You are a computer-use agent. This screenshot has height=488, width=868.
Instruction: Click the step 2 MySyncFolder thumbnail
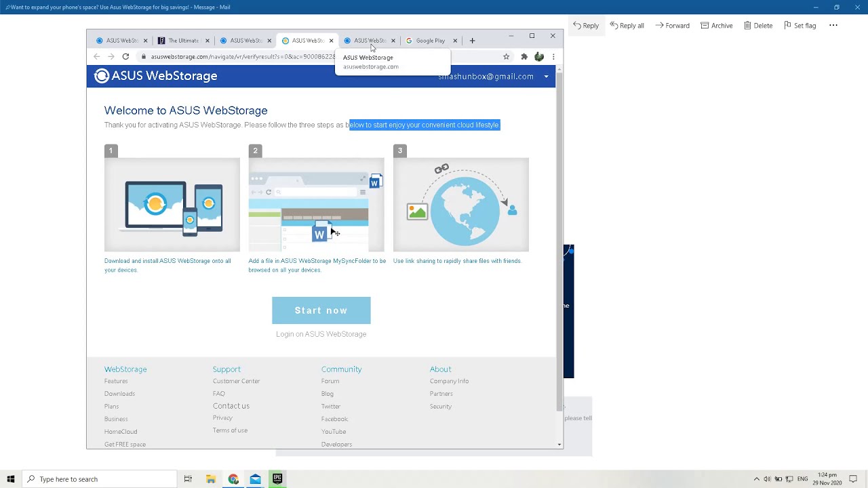click(317, 205)
